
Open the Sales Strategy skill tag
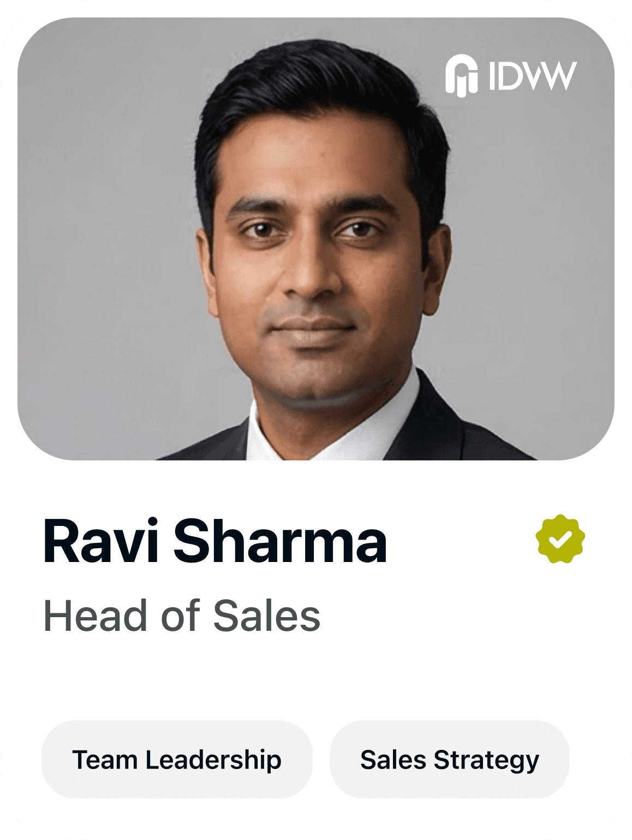coord(450,759)
